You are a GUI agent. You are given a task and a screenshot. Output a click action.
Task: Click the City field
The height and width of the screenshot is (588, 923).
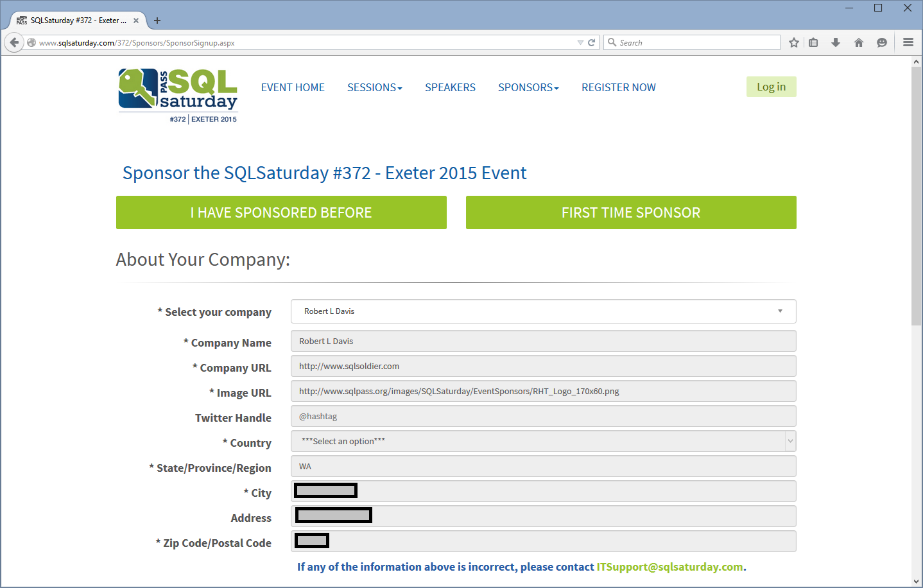click(543, 491)
